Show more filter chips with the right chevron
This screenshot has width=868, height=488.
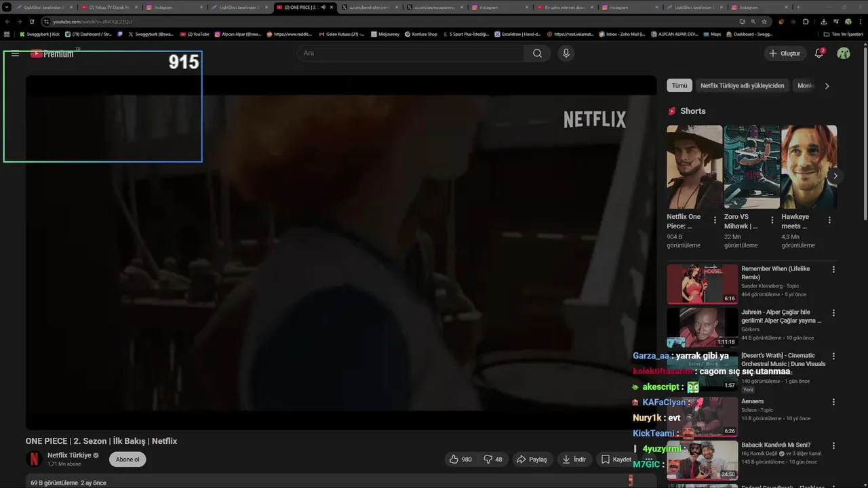click(x=827, y=86)
